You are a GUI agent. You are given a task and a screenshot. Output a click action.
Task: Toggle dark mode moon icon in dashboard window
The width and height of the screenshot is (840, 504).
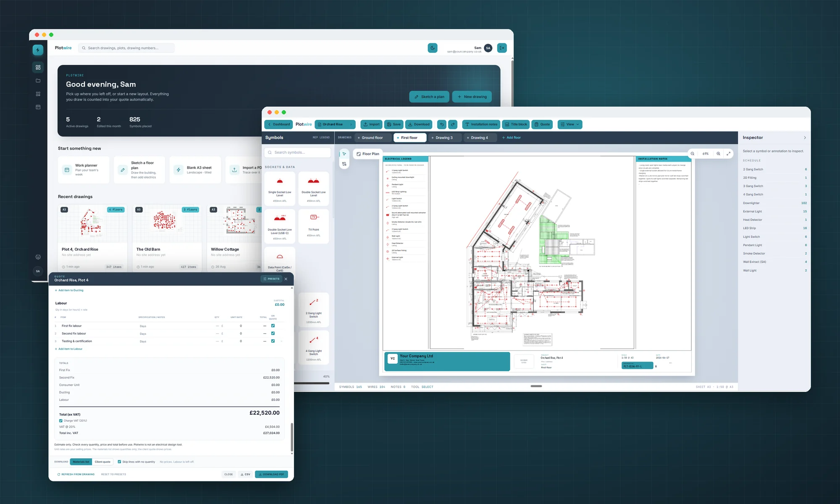(x=433, y=48)
